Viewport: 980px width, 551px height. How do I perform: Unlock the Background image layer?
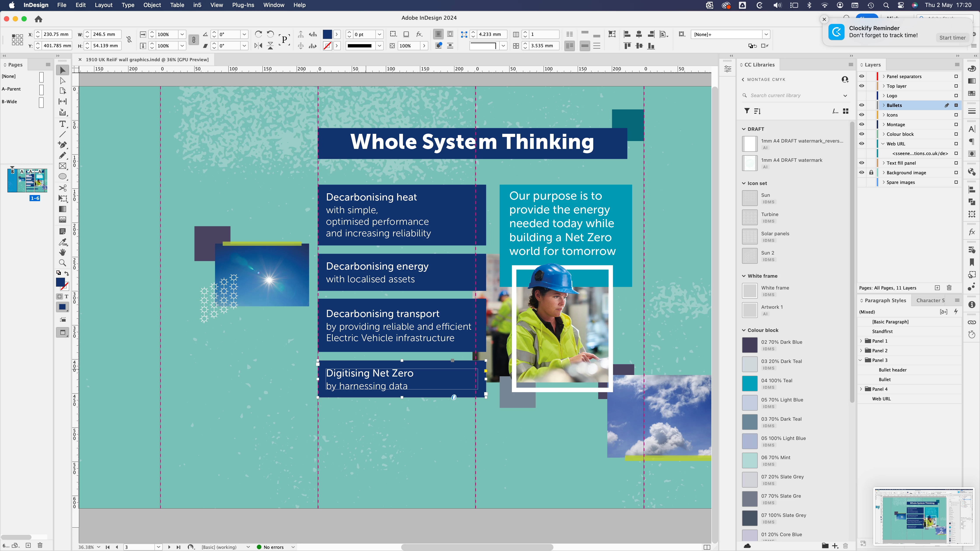(871, 172)
